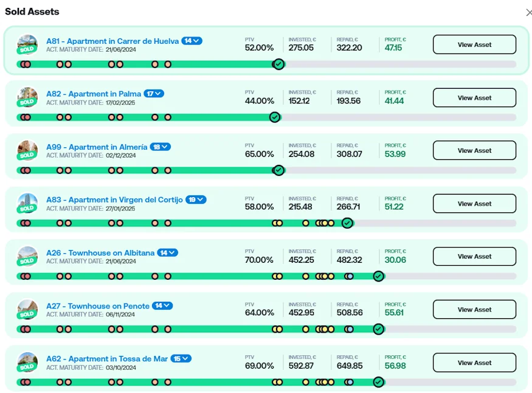This screenshot has height=393, width=532.
Task: Open the 19 badge dropdown for Virgen del Cortijo
Action: click(x=196, y=200)
